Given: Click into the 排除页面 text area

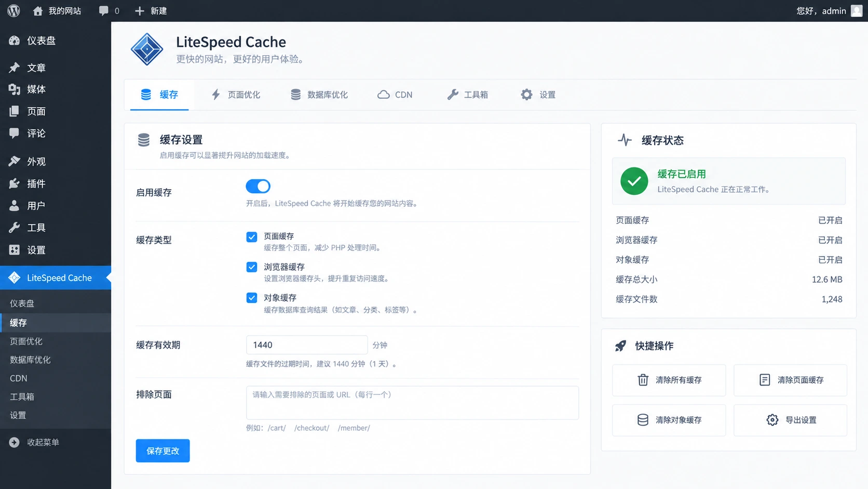Looking at the screenshot, I should pyautogui.click(x=412, y=403).
